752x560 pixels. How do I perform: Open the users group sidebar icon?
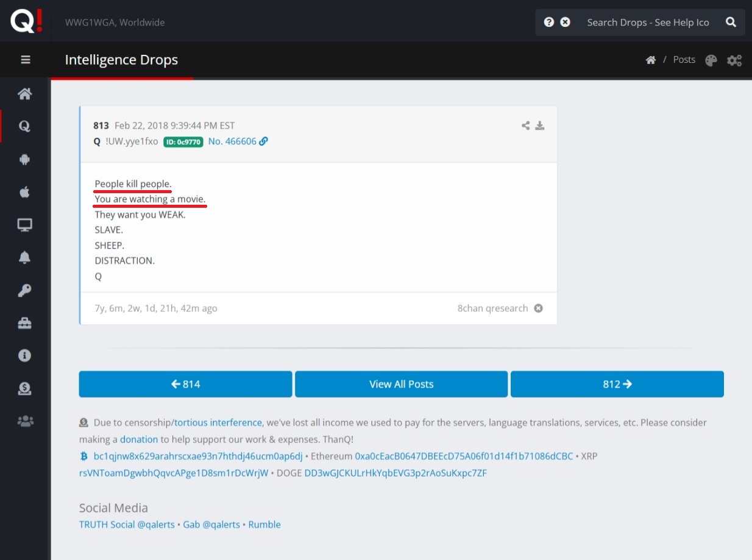[24, 420]
